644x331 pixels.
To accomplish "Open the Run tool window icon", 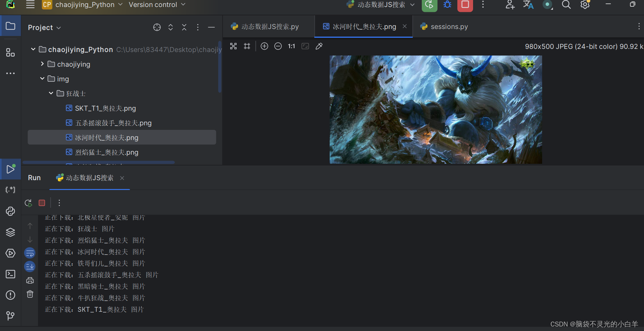I will [10, 169].
